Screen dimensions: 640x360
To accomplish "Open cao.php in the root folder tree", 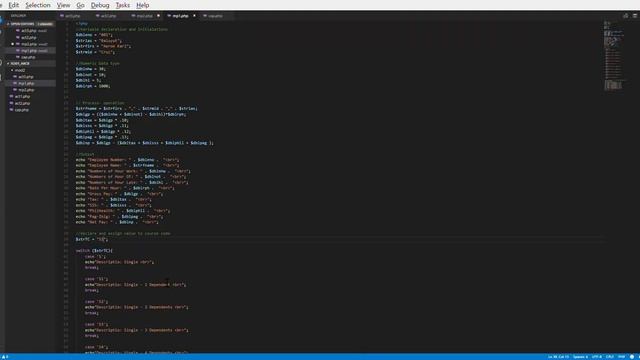I will (x=21, y=110).
